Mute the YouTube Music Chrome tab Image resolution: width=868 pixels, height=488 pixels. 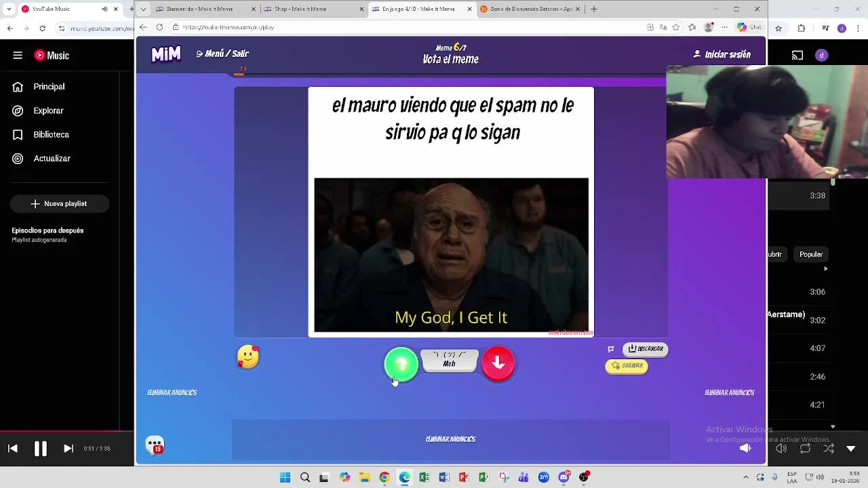[104, 9]
